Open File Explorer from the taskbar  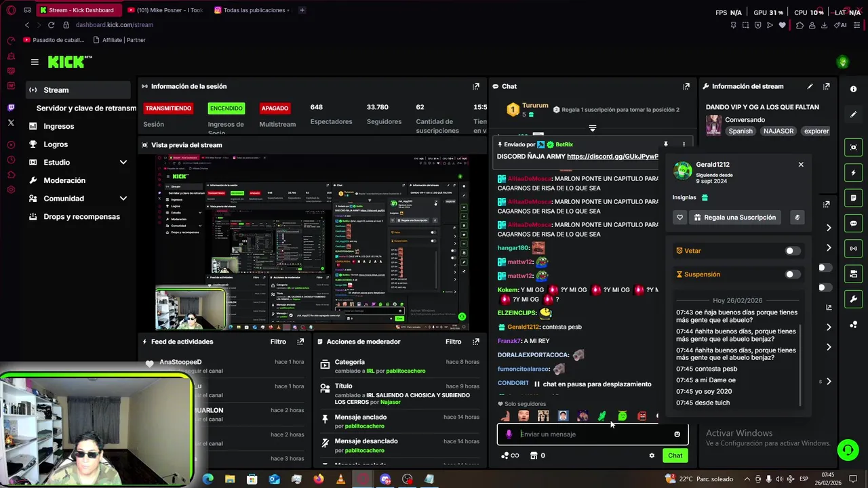(230, 479)
